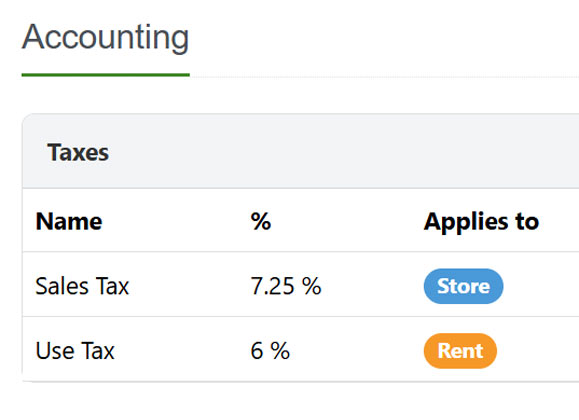Click the word Tax in Sales Tax
The height and width of the screenshot is (420, 579).
[x=112, y=286]
